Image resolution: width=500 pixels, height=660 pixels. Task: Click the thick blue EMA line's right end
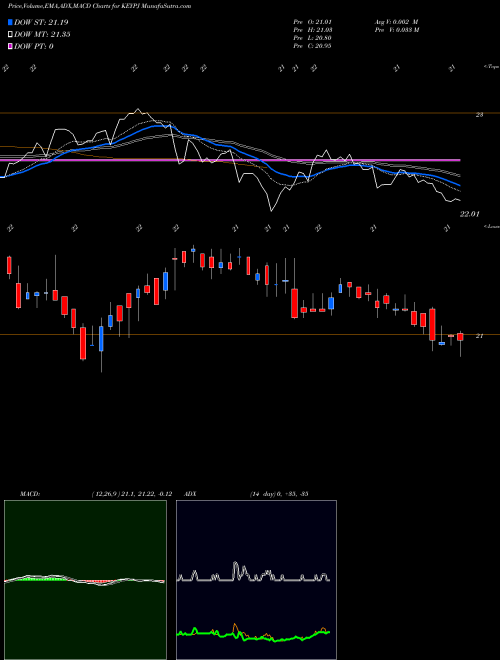(458, 184)
